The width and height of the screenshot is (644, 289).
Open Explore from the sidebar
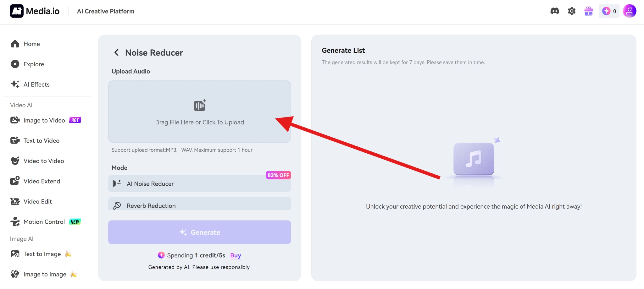34,64
